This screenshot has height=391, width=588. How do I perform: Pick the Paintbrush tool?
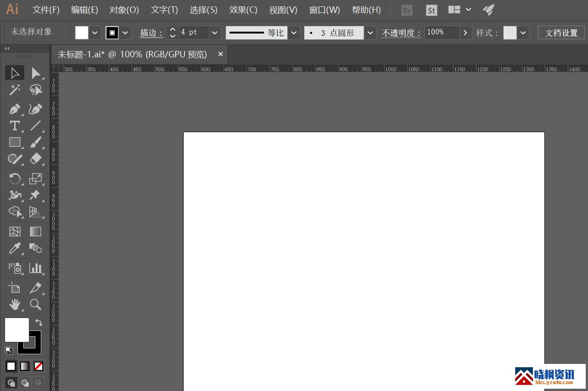tap(35, 142)
